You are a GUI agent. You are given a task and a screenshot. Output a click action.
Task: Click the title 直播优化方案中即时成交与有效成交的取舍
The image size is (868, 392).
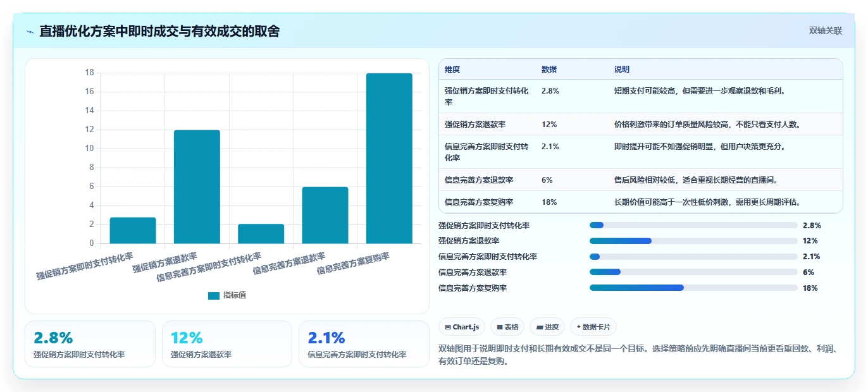click(159, 31)
